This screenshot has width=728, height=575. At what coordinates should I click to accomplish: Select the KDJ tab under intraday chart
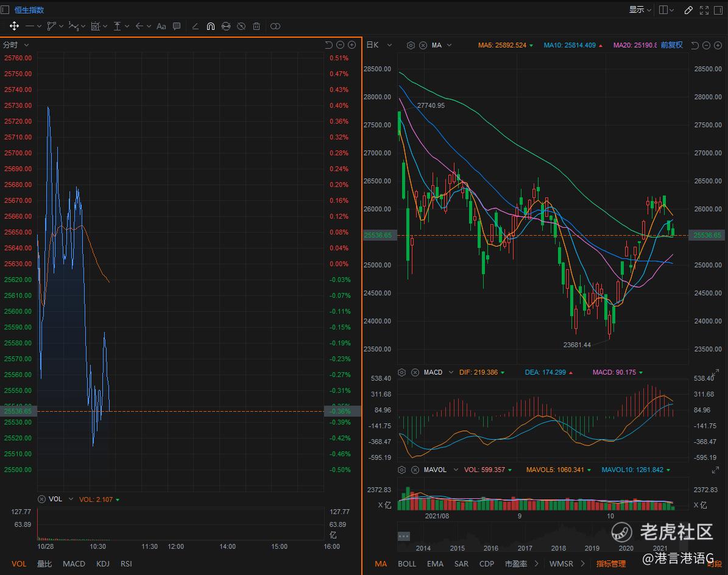pyautogui.click(x=103, y=563)
